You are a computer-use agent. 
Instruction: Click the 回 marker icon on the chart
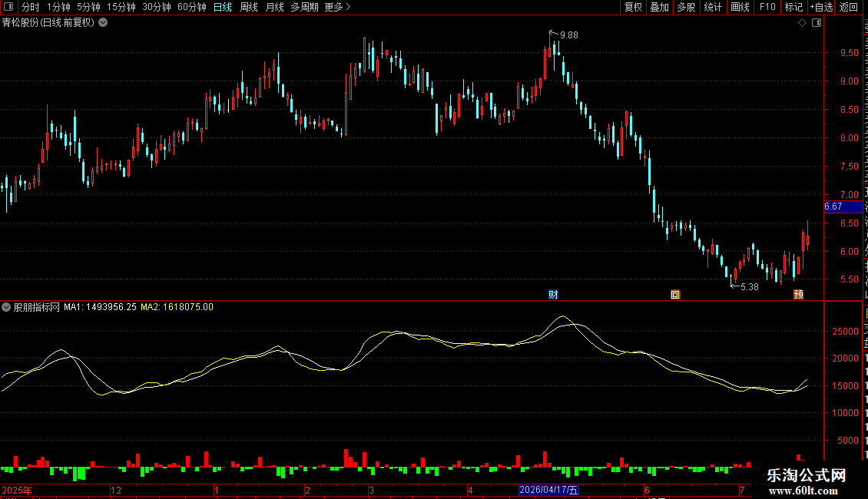click(x=675, y=294)
